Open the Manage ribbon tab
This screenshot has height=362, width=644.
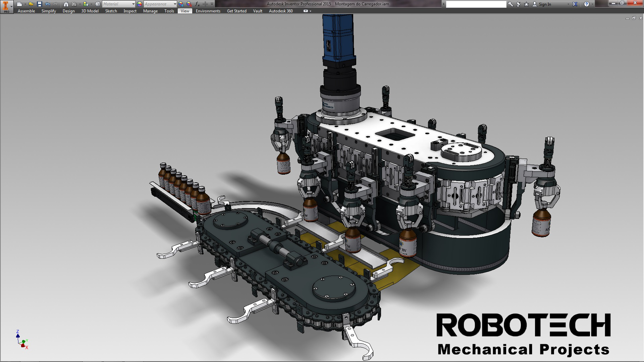coord(150,11)
